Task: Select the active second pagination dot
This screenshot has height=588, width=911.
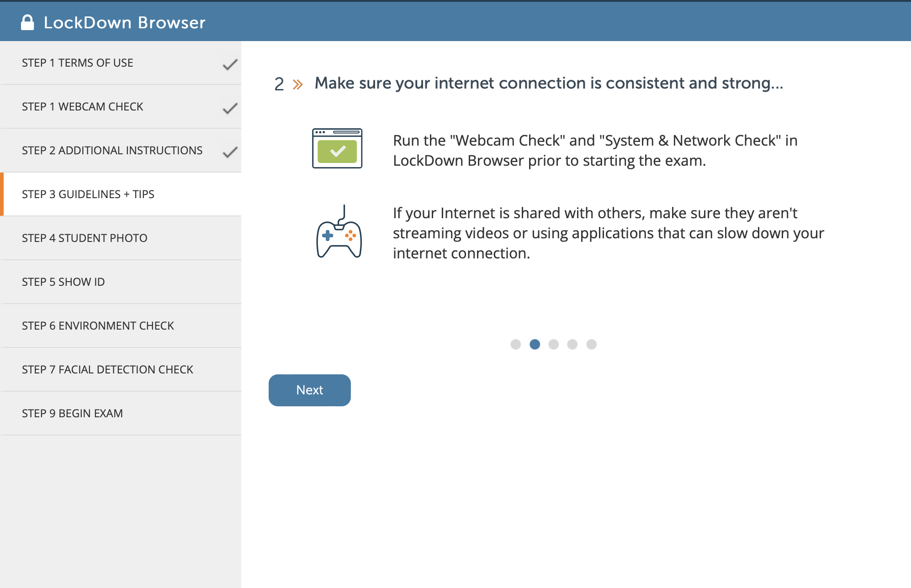Action: 535,344
